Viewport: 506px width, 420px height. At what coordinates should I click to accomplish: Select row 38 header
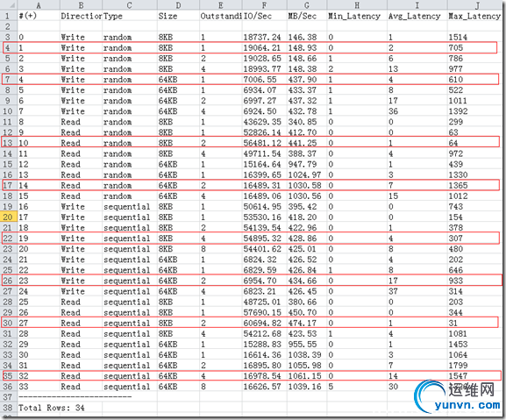[x=8, y=408]
